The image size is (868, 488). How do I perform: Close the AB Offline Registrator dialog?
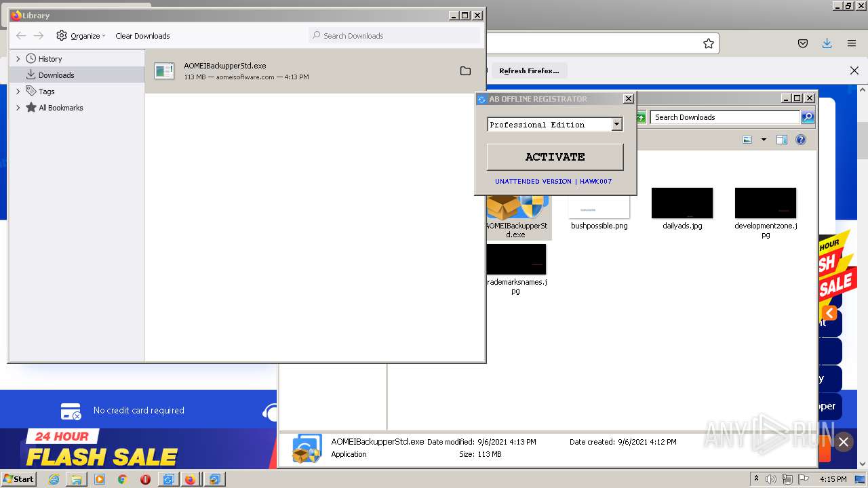click(x=629, y=99)
